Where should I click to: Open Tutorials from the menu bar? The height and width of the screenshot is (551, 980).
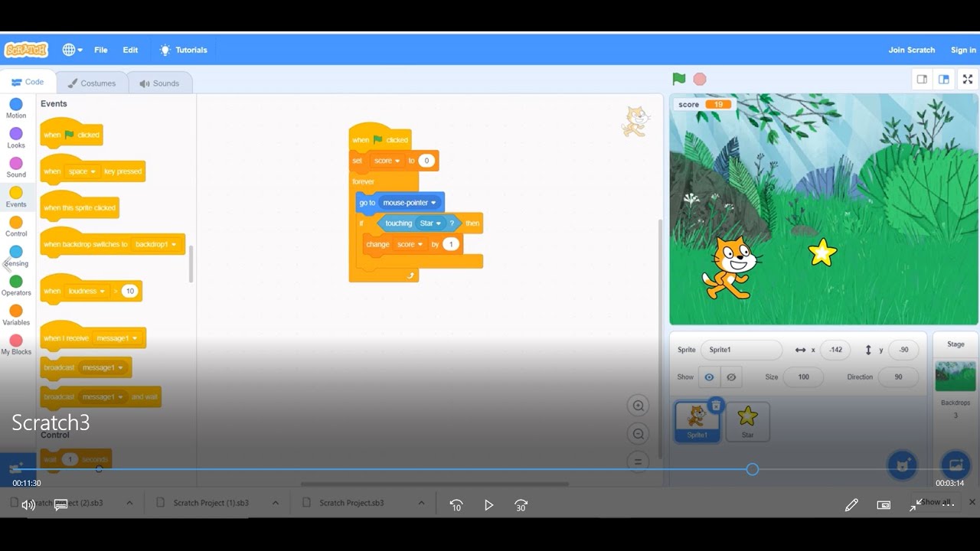click(x=183, y=50)
